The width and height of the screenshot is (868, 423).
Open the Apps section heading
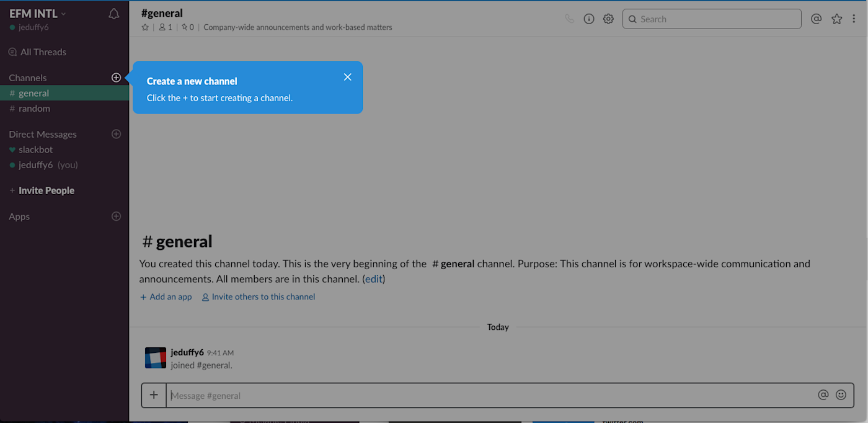[x=19, y=216]
